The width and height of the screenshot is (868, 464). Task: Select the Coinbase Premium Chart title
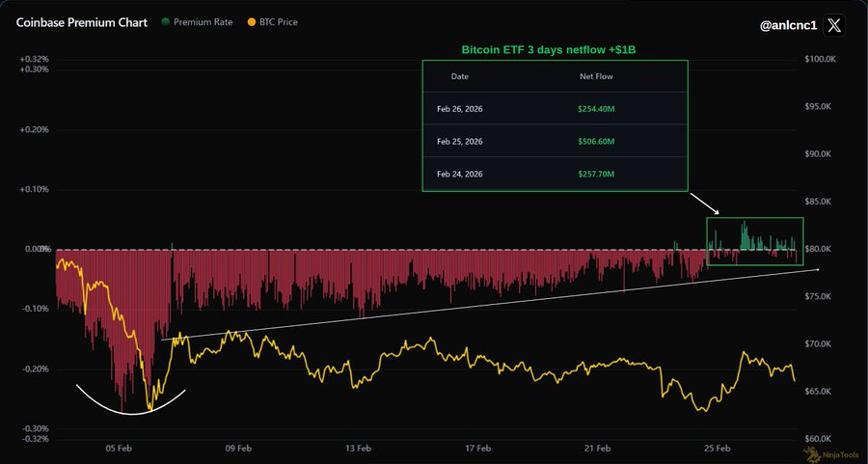(81, 21)
